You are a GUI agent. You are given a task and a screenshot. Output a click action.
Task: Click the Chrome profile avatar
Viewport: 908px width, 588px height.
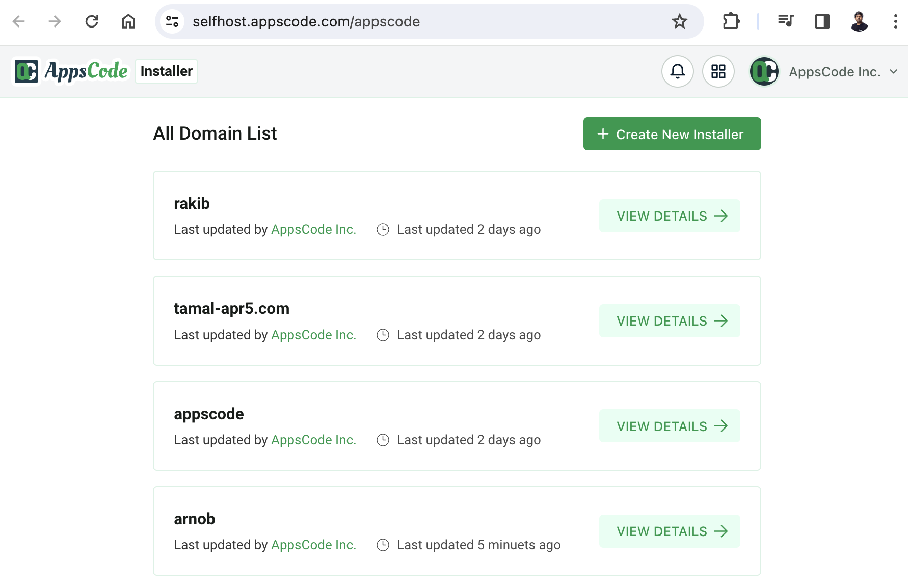click(x=860, y=21)
